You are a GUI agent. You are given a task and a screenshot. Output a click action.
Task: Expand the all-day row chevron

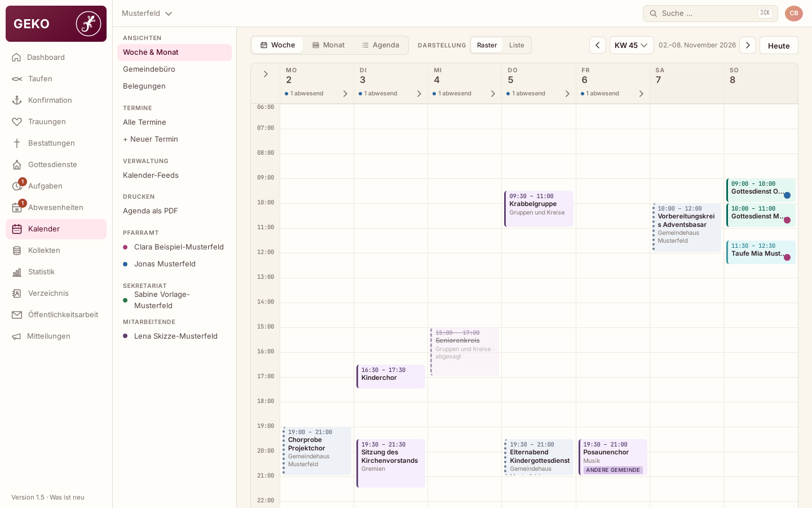[x=266, y=74]
